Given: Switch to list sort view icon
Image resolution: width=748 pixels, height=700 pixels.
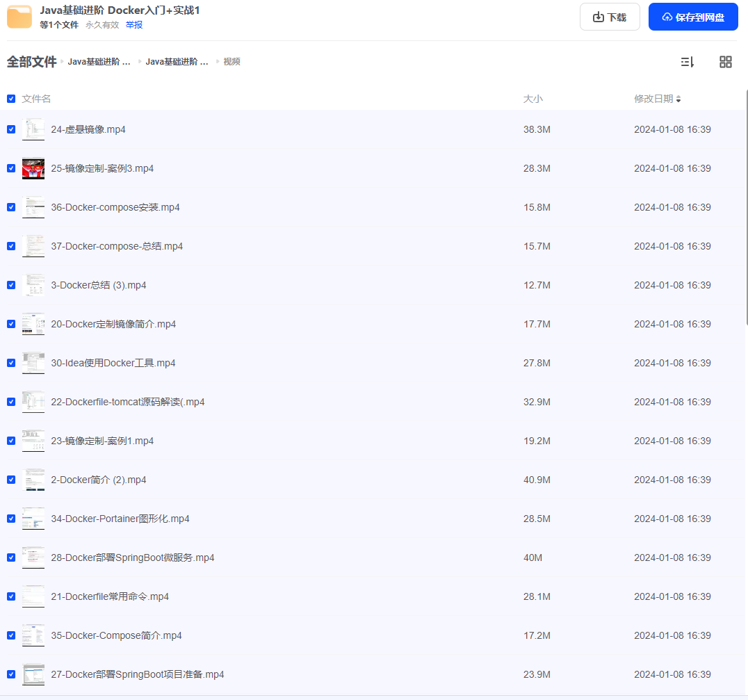Looking at the screenshot, I should (687, 62).
